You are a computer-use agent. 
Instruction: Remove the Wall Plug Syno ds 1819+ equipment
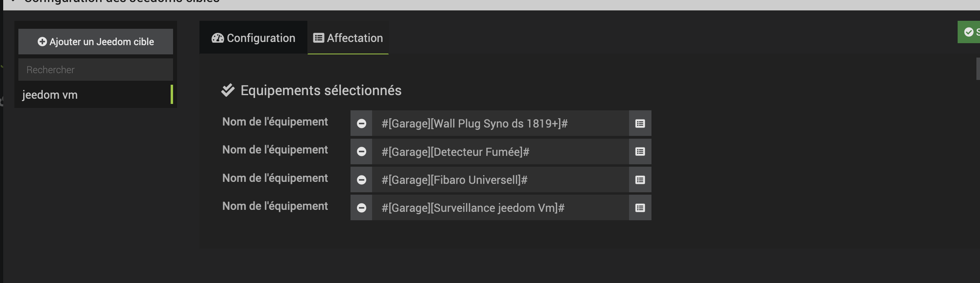(x=361, y=124)
